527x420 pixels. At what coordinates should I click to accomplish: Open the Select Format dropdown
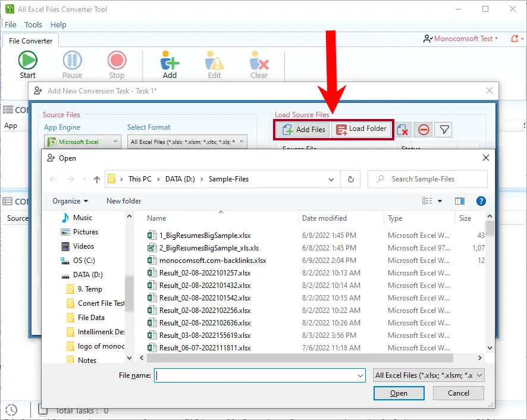[x=187, y=142]
